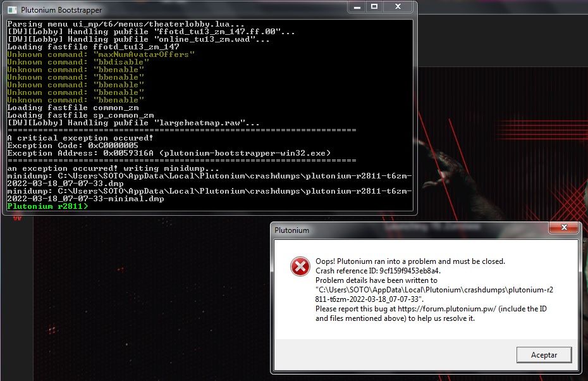Click the 'Oops! Plutonium ran into a problem' text
The image size is (588, 381).
410,261
